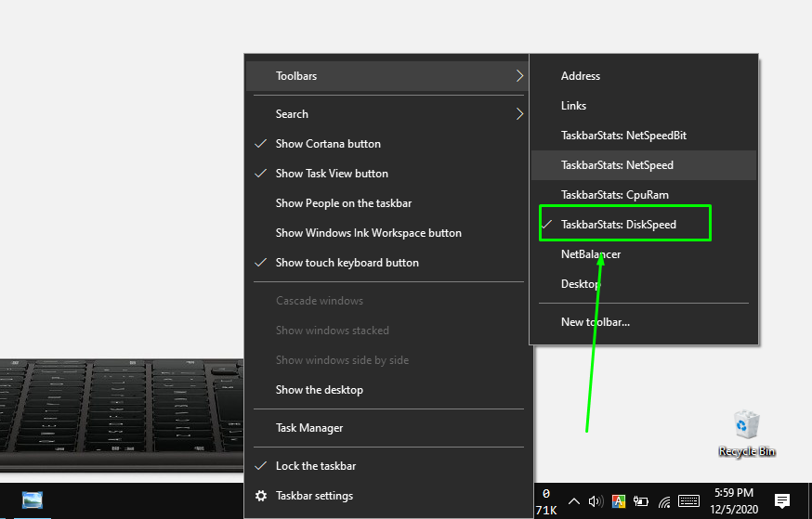Disable TaskbarStats: DiskSpeed toolbar
812x519 pixels.
coord(619,225)
